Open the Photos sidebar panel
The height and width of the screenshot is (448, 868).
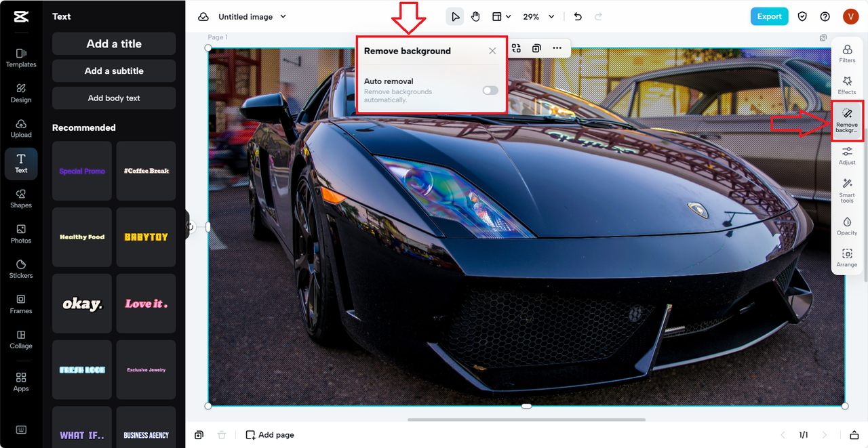click(21, 234)
